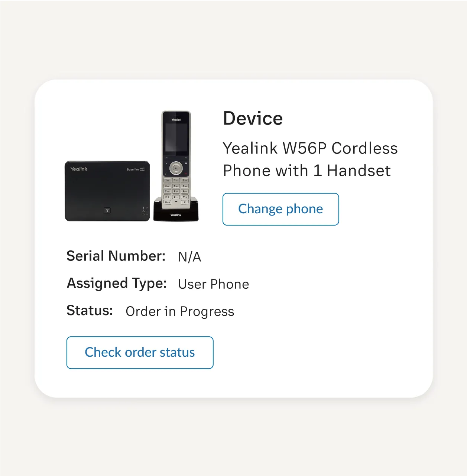Click the paging button on base station
Screen dimensions: 467x476
point(107,211)
